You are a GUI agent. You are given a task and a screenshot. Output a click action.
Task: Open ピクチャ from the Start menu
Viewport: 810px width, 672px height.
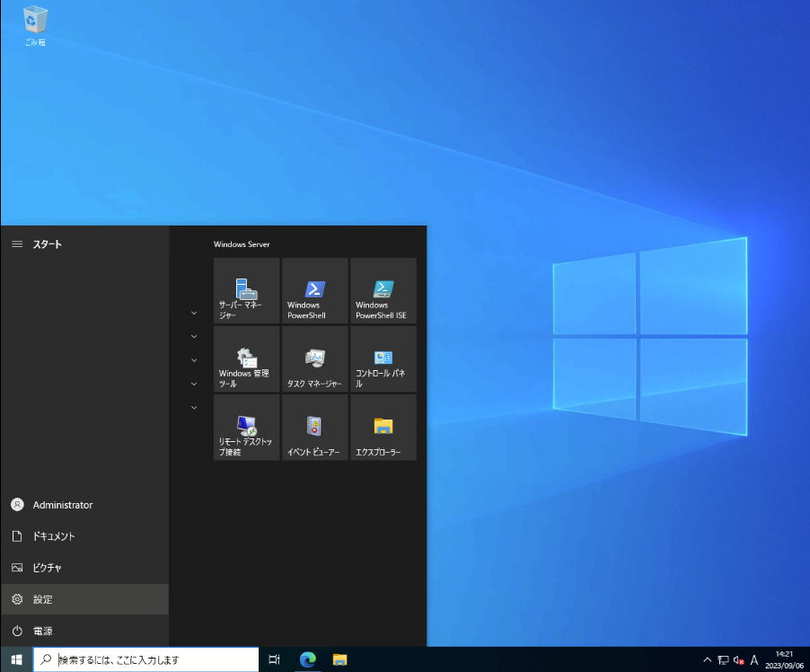coord(84,568)
